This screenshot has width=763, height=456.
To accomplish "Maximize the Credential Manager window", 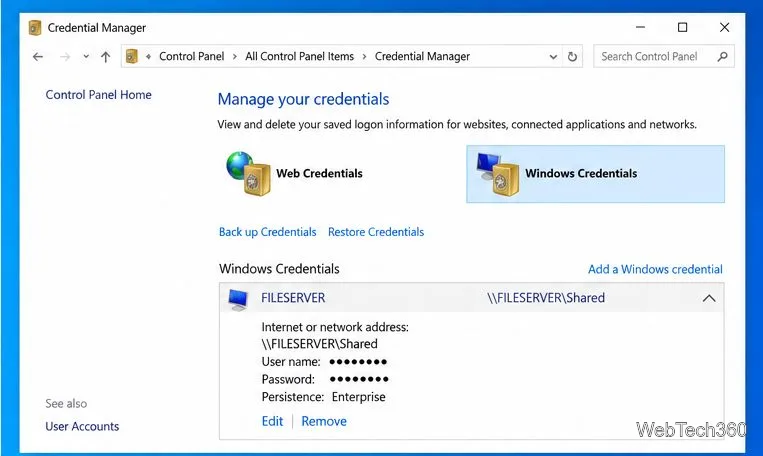I will point(683,27).
